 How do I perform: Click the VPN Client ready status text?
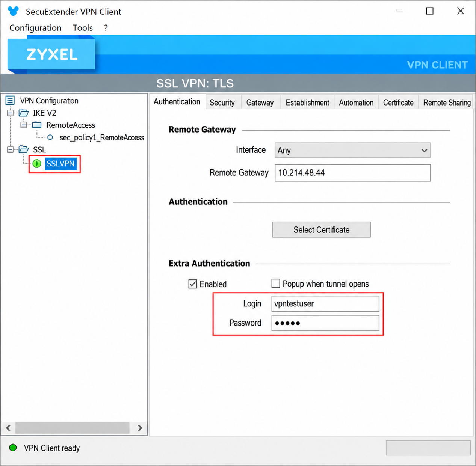pos(52,448)
